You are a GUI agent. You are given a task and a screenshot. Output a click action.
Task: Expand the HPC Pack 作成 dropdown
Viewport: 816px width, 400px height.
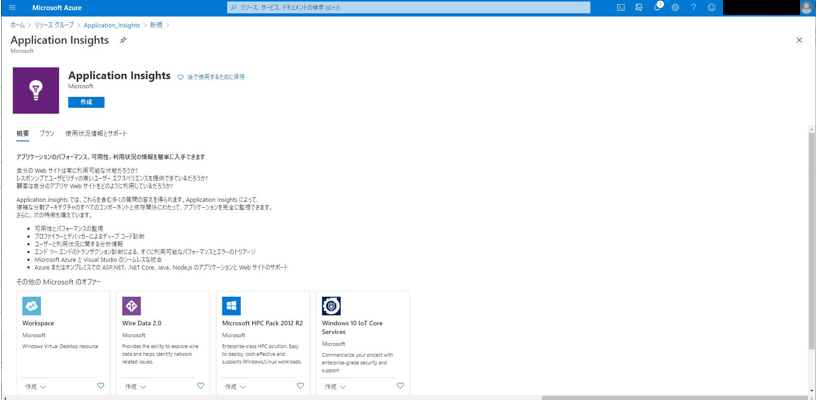[235, 387]
